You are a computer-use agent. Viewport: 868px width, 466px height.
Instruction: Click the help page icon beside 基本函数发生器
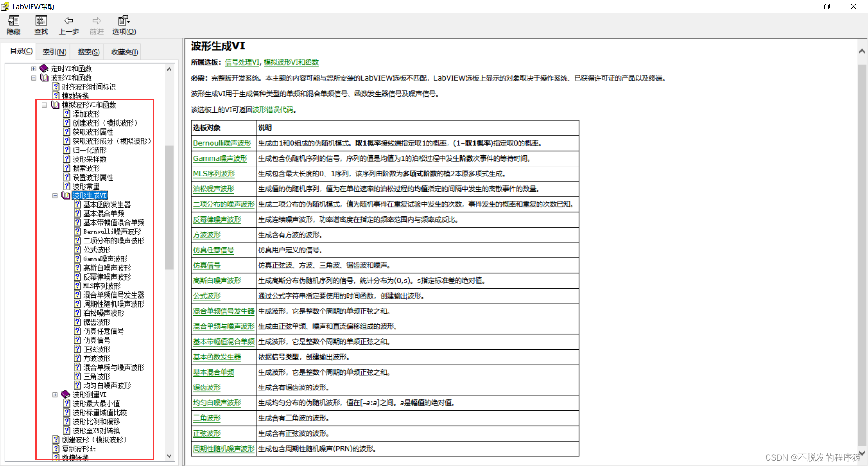point(78,204)
